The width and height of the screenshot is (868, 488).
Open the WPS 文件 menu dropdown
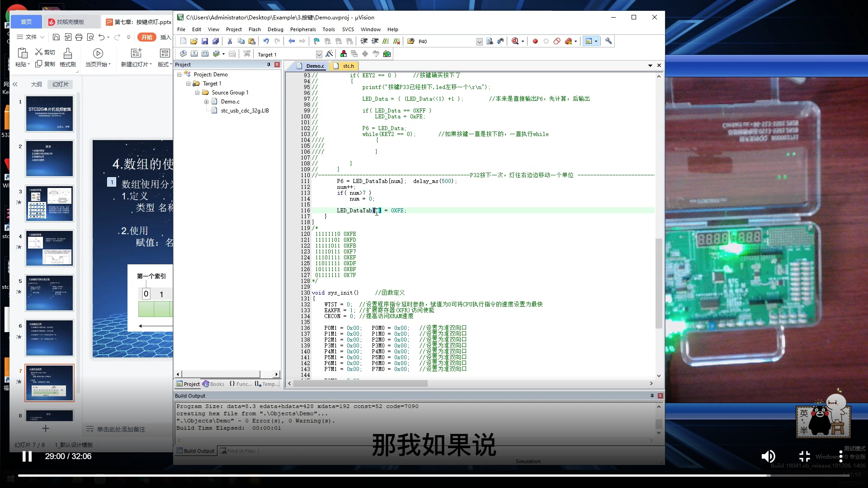31,37
